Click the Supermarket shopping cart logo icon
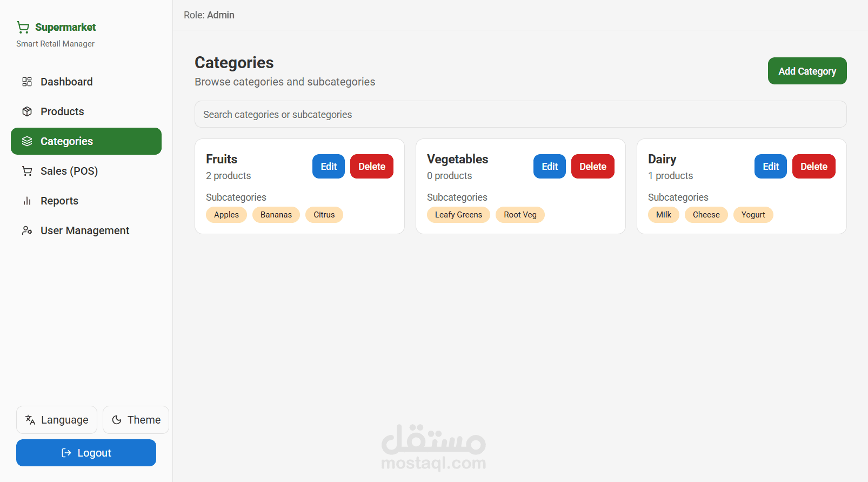 [23, 27]
